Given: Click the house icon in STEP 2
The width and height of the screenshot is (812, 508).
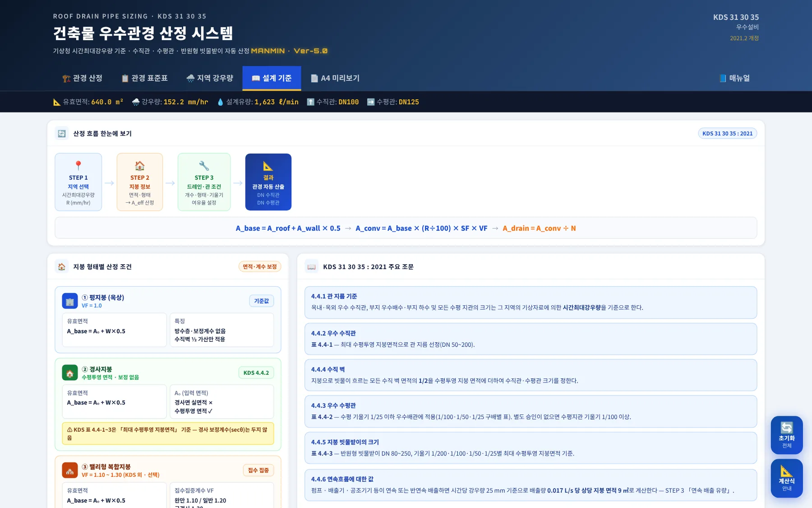Looking at the screenshot, I should coord(140,166).
